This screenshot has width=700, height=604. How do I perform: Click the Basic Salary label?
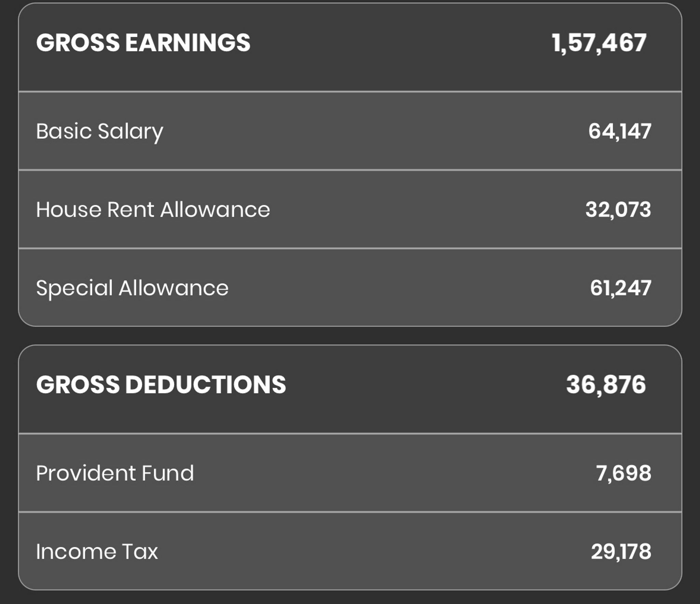tap(100, 132)
